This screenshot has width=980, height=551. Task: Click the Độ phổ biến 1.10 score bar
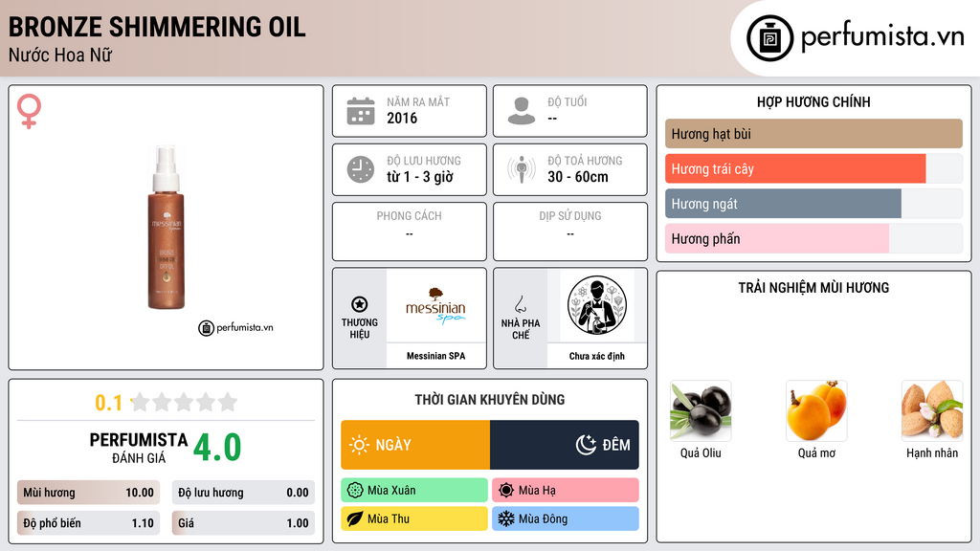tap(88, 523)
